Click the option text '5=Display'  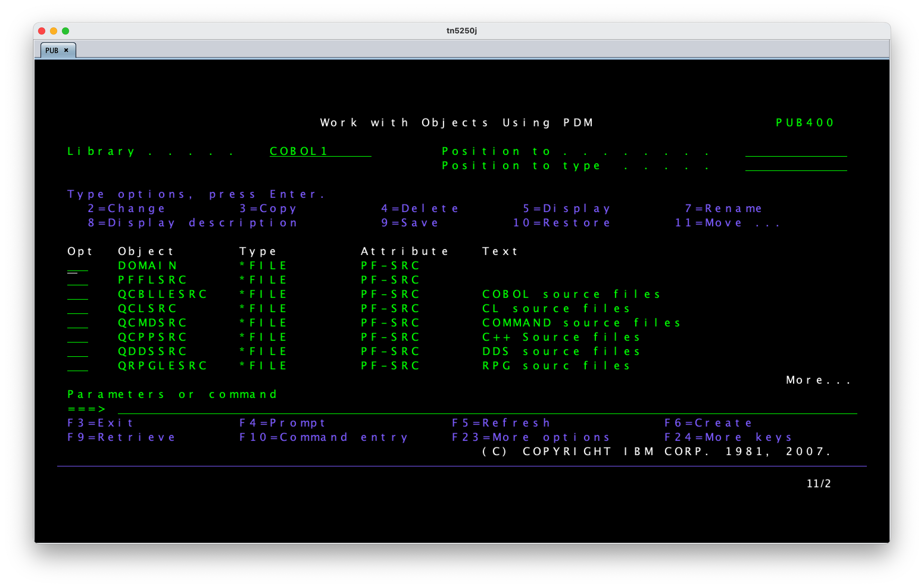pyautogui.click(x=566, y=209)
